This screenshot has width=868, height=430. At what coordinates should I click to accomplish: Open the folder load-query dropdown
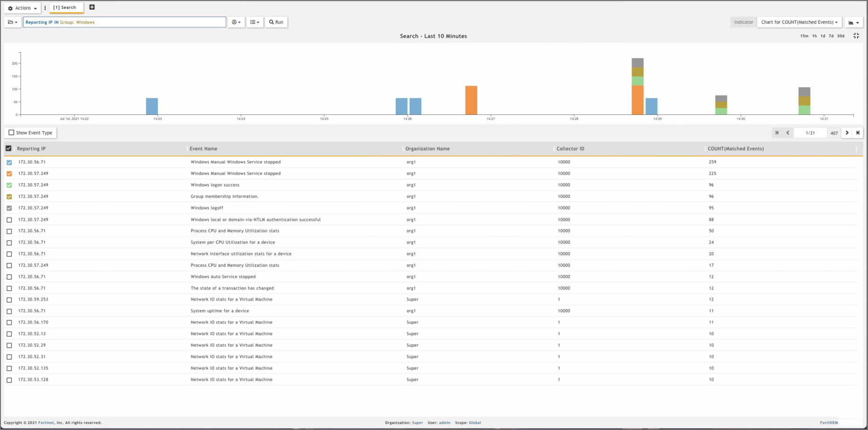coord(13,22)
